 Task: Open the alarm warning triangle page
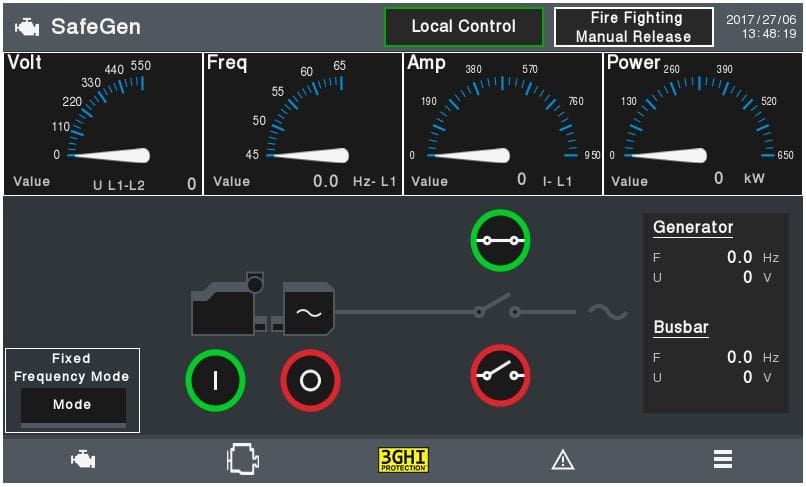point(563,460)
